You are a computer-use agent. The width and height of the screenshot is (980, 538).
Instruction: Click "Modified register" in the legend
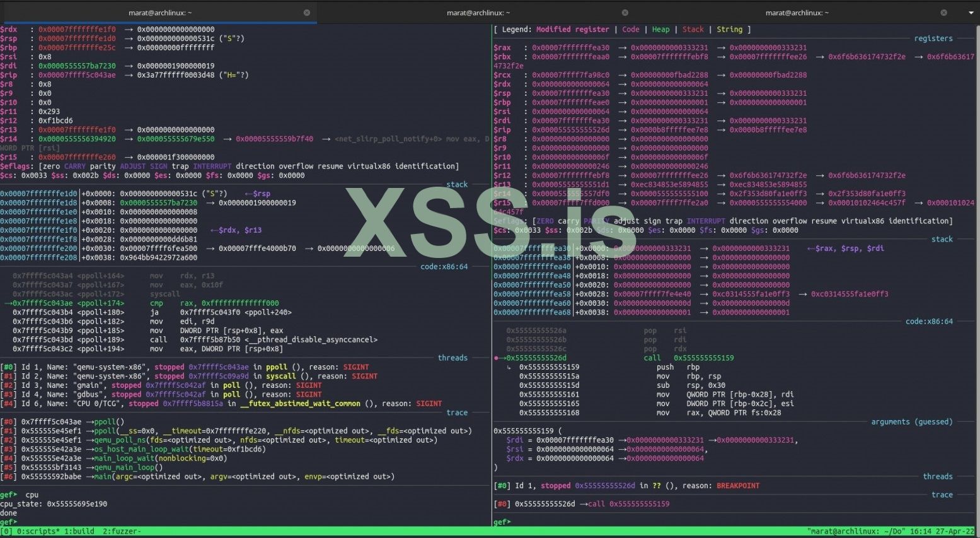click(x=573, y=30)
